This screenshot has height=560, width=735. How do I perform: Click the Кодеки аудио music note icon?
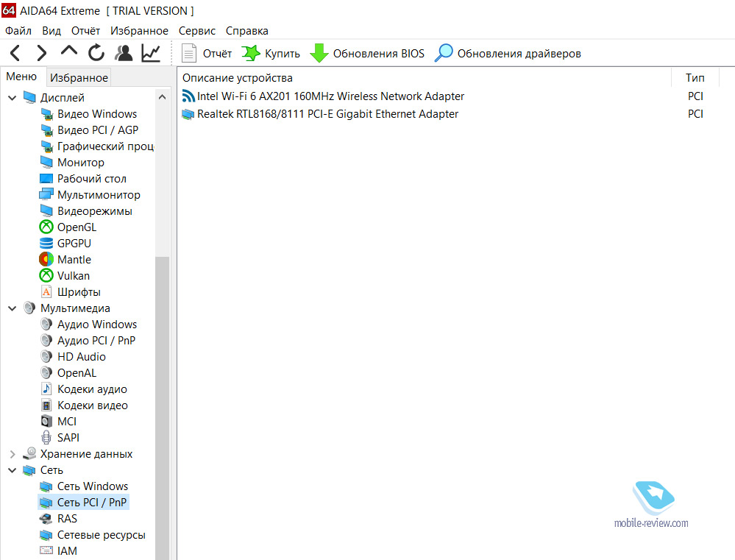click(46, 389)
